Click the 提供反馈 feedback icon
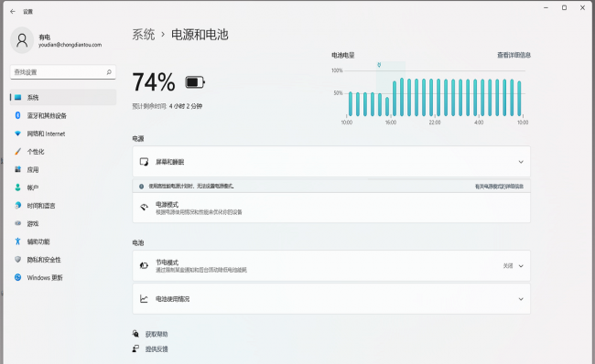The image size is (595, 364). click(135, 348)
